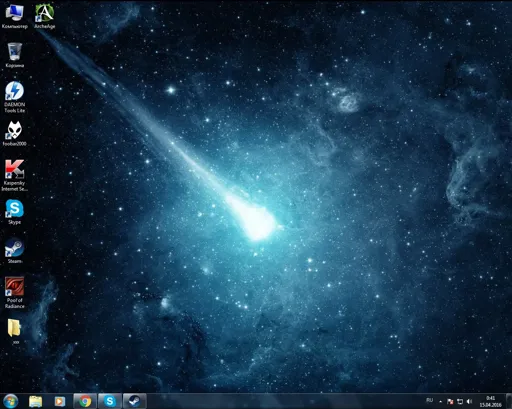Select the DAEMON Tools Lite shortcut
Image resolution: width=512 pixels, height=409 pixels.
tap(15, 97)
